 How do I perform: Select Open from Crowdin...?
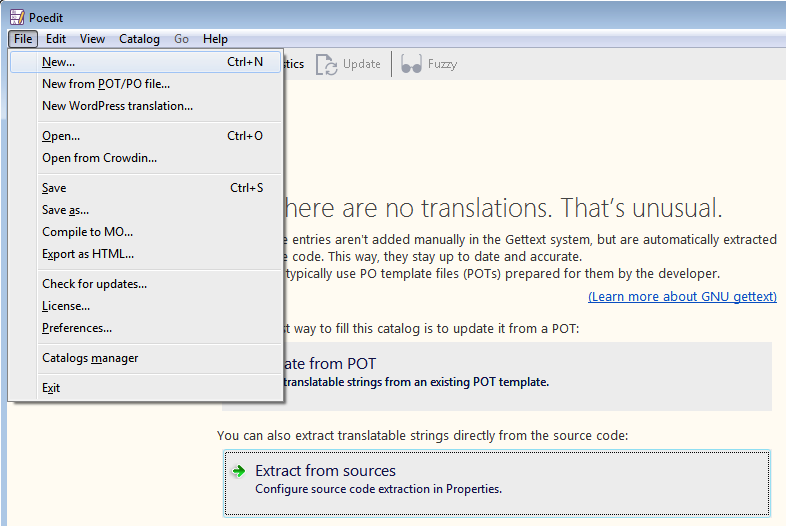[99, 158]
